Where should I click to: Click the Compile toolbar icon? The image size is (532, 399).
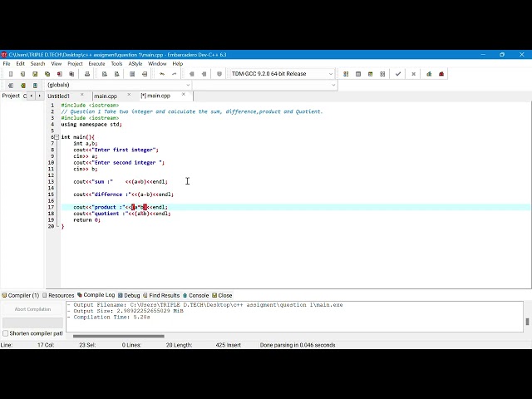(x=346, y=74)
